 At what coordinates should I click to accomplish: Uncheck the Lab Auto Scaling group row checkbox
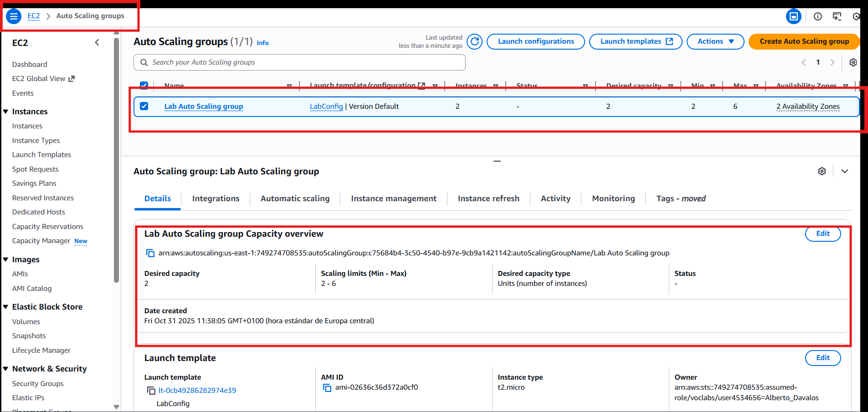click(144, 106)
